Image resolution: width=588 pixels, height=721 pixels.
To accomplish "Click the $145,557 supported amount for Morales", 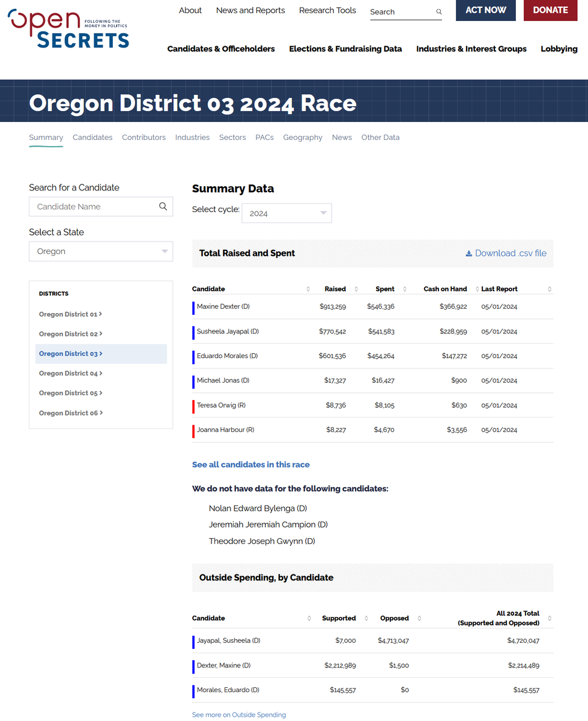I will click(343, 690).
